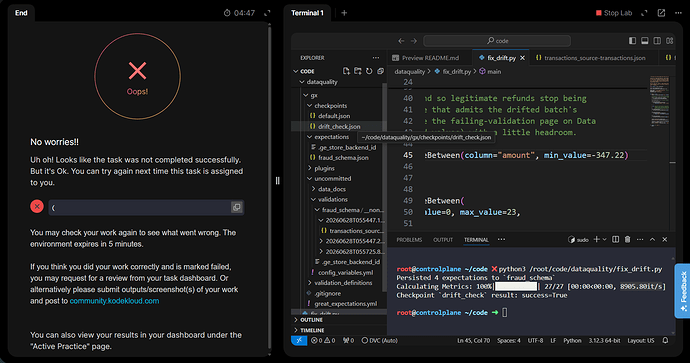Click forwarded ports indicator
The height and width of the screenshot is (363, 690).
(349, 341)
